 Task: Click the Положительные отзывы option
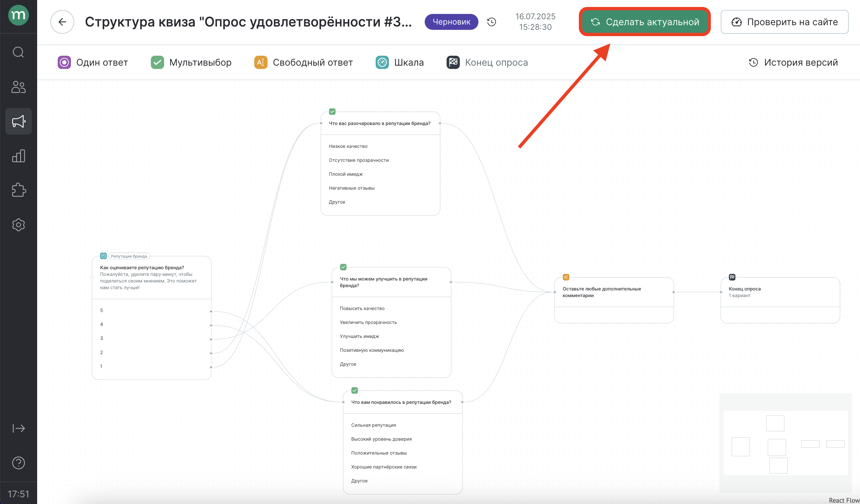click(379, 453)
